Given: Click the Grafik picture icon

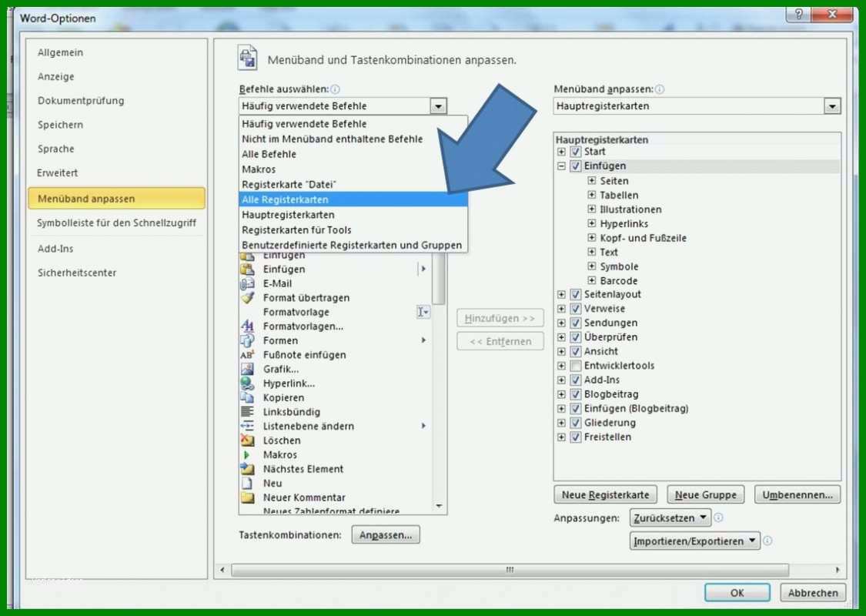Looking at the screenshot, I should tap(247, 369).
